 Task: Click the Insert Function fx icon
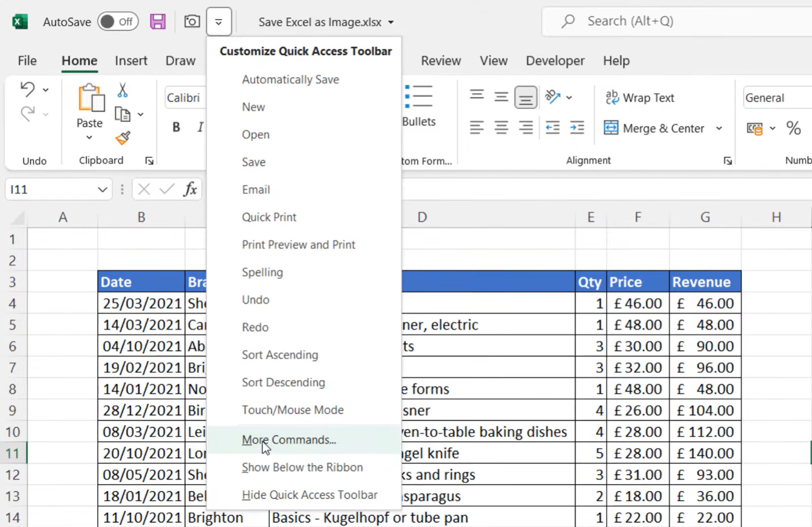pyautogui.click(x=190, y=189)
